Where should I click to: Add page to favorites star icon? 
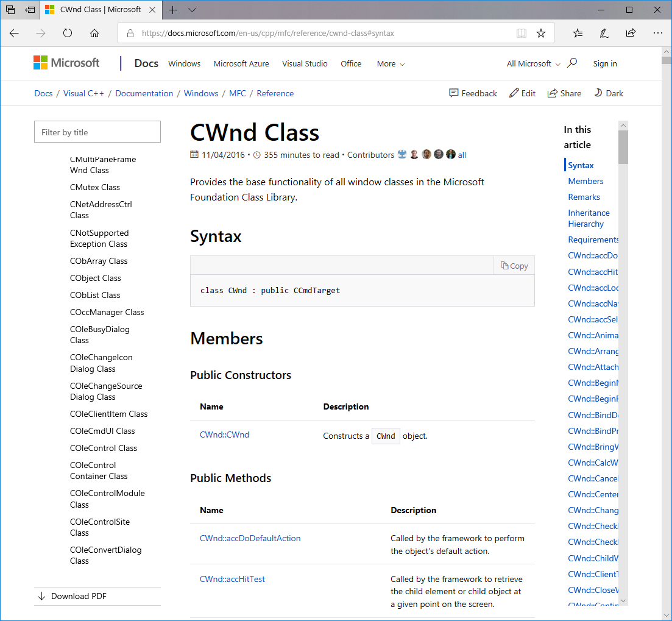[541, 33]
